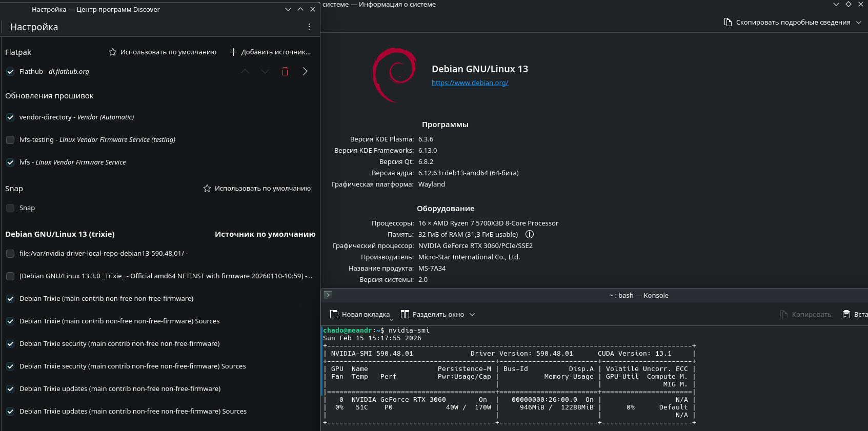Uncheck Debian Trixie security Sources repository

point(10,366)
